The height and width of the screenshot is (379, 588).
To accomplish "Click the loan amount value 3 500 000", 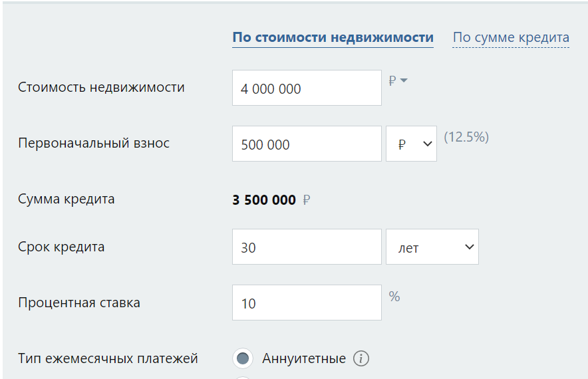I will point(264,200).
